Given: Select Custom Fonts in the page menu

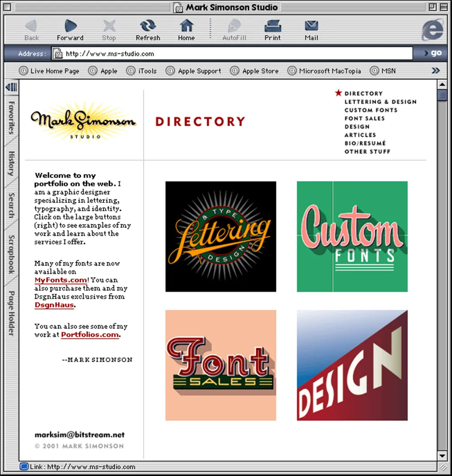Looking at the screenshot, I should pyautogui.click(x=371, y=110).
